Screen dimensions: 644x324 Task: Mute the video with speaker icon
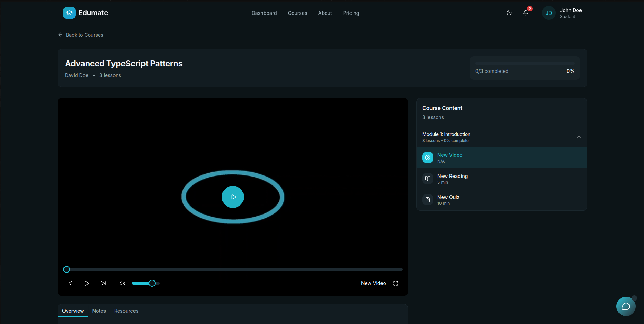pos(122,283)
